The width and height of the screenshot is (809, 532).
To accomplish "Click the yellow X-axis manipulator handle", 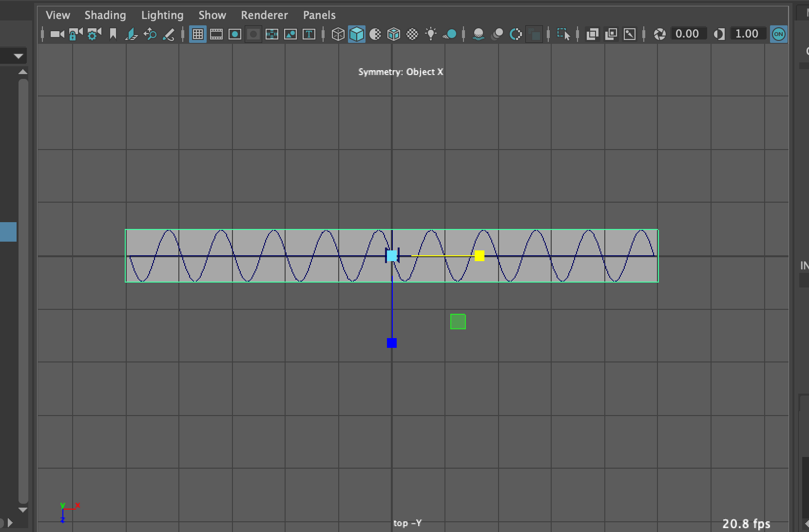I will 480,256.
